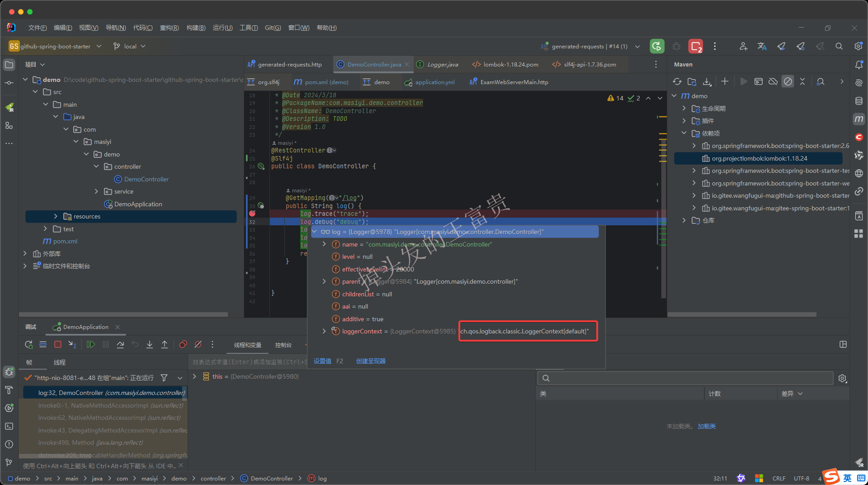Click the bug Debug icon in top toolbar

coord(676,46)
